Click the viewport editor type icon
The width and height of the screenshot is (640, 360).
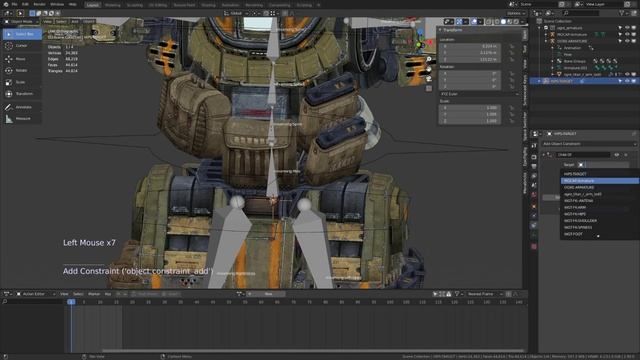click(8, 13)
